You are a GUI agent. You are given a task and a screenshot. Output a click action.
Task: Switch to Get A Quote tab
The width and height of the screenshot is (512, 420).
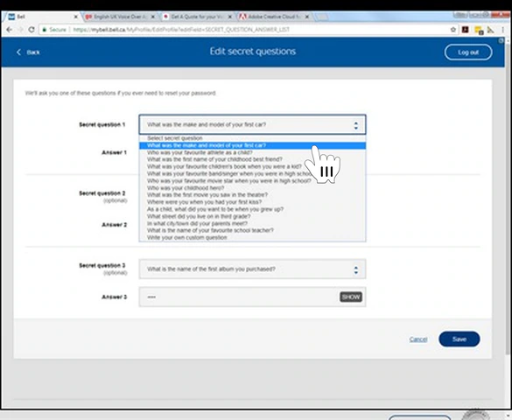click(x=197, y=17)
